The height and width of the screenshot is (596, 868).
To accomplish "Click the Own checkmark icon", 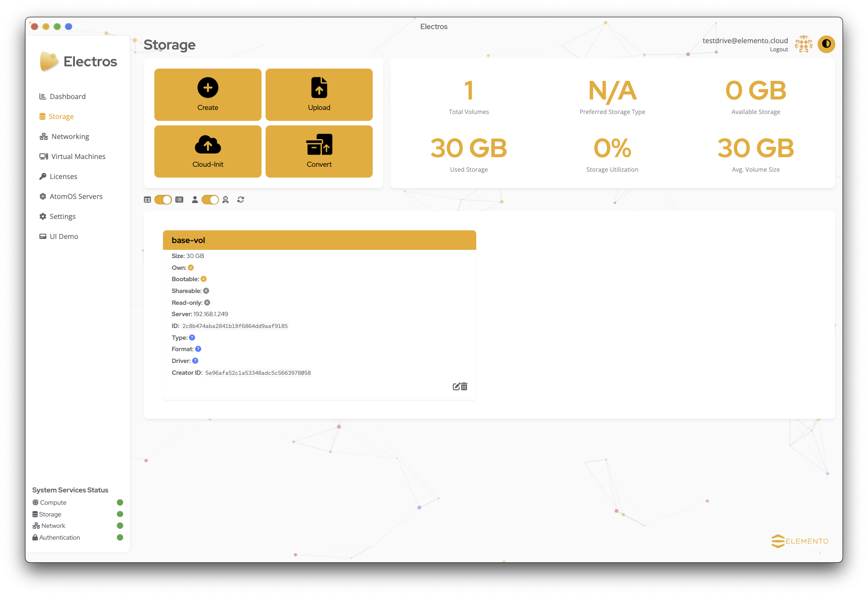I will (191, 268).
